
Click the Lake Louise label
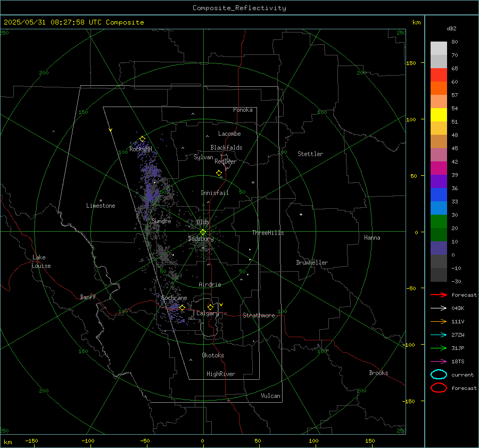[41, 262]
